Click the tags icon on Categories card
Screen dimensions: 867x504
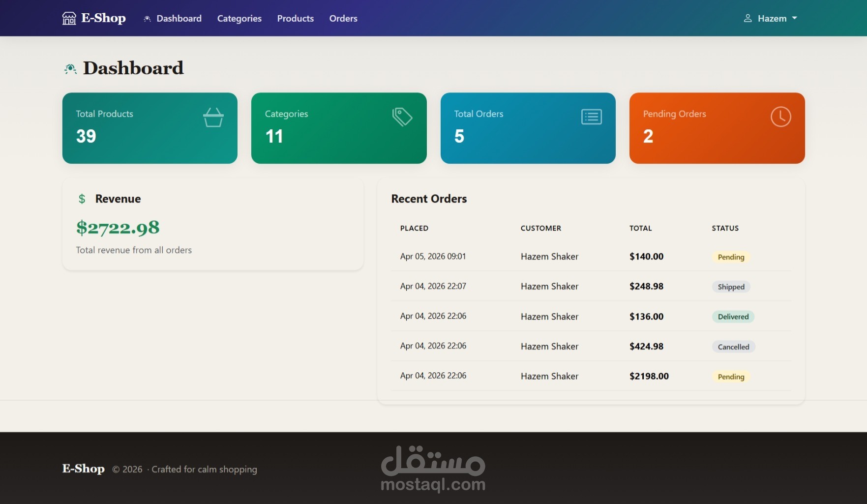402,117
